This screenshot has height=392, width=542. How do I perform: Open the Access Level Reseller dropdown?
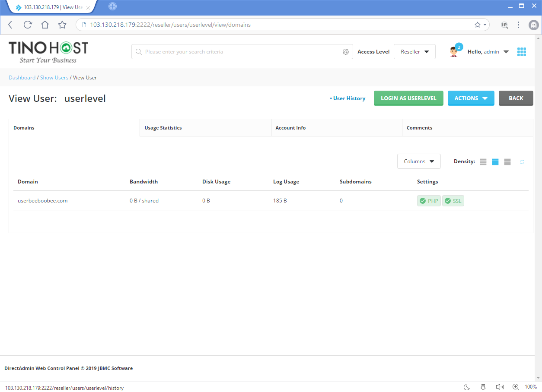tap(414, 51)
